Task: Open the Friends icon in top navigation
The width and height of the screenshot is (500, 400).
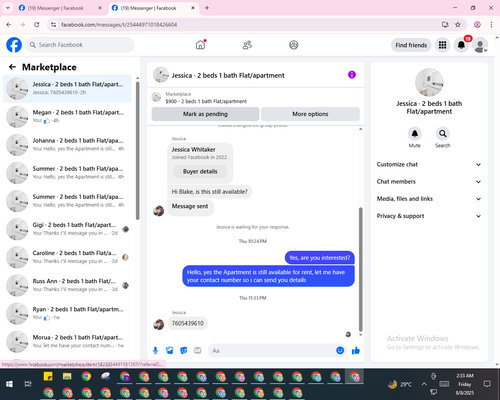Action: [x=247, y=45]
